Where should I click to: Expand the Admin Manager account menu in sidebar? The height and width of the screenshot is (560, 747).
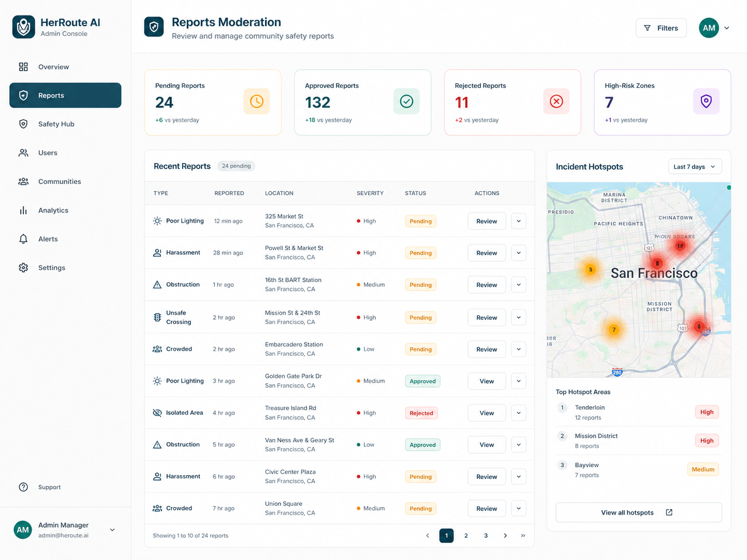click(x=112, y=530)
